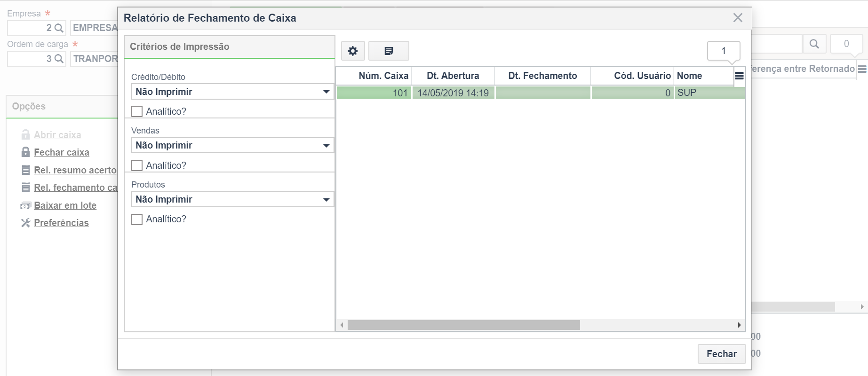
Task: Open Rel. fechamento caixa link
Action: click(x=76, y=188)
